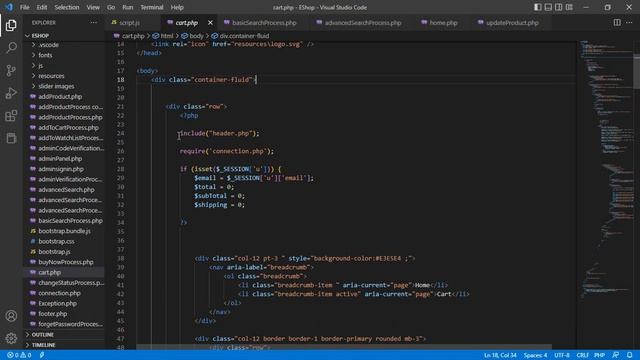
Task: Open the Selection menu
Action: pyautogui.click(x=67, y=7)
